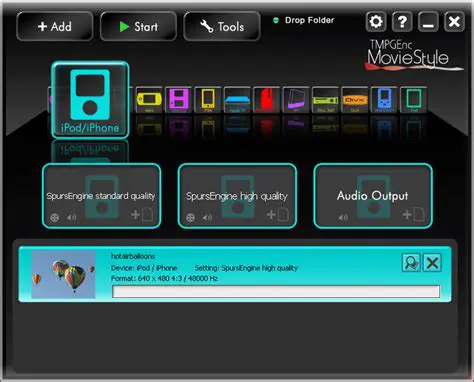The width and height of the screenshot is (474, 382).
Task: Click add-file icon on SpursEngine standard quality
Action: pos(142,215)
